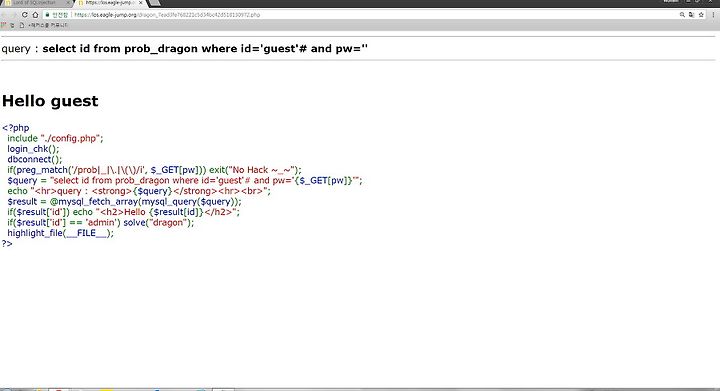Click the 'include "./config.php";' code line

(55, 138)
